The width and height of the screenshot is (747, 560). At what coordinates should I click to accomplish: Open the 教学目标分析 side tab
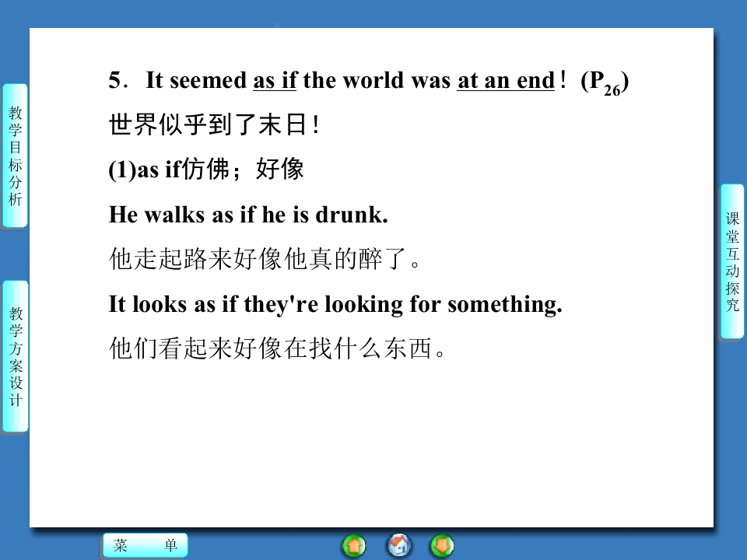pos(15,156)
